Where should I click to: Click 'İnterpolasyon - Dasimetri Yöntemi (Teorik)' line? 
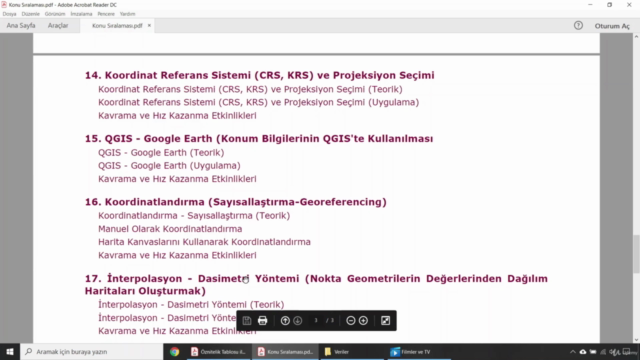pyautogui.click(x=191, y=304)
